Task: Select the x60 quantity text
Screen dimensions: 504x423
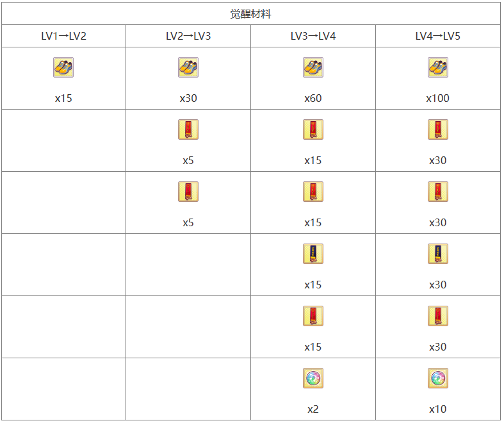Action: coord(313,98)
